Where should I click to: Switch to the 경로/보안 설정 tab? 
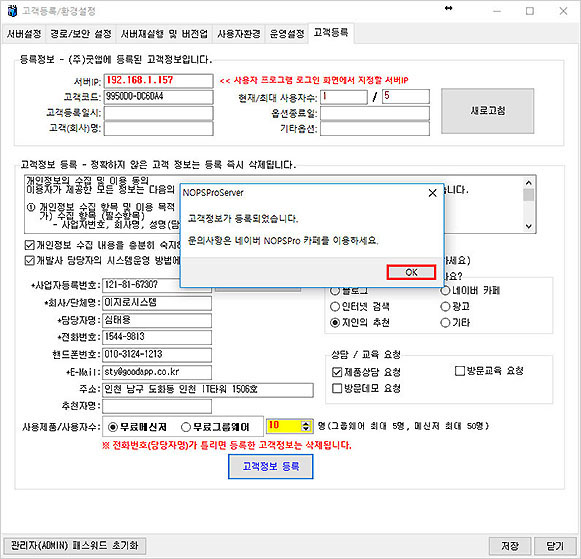pyautogui.click(x=81, y=34)
